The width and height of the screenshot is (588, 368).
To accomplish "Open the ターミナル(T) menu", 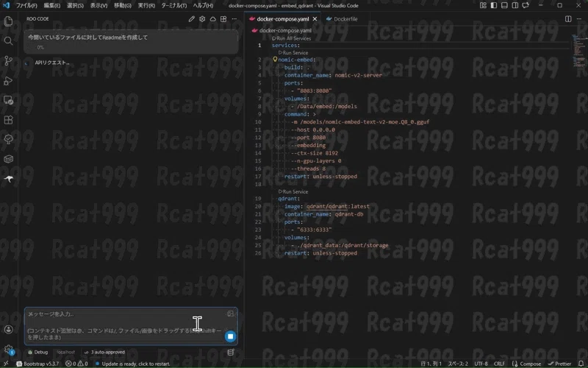I will coord(173,6).
